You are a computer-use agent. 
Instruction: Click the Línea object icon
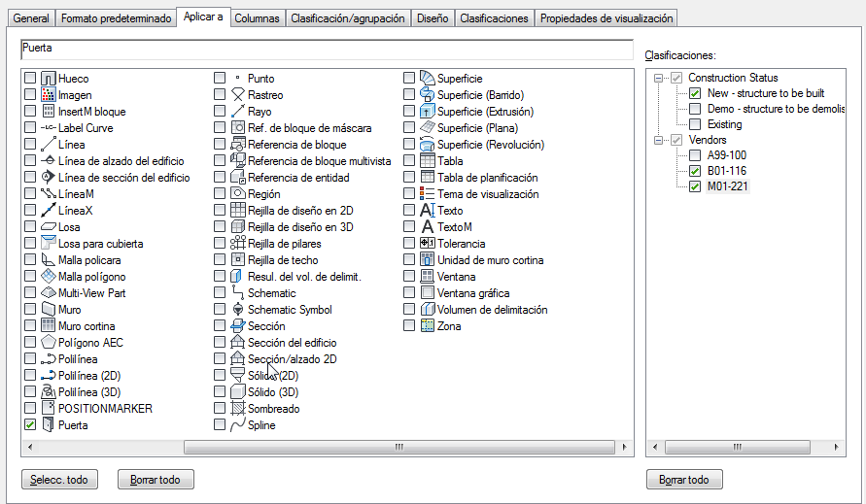(x=49, y=145)
